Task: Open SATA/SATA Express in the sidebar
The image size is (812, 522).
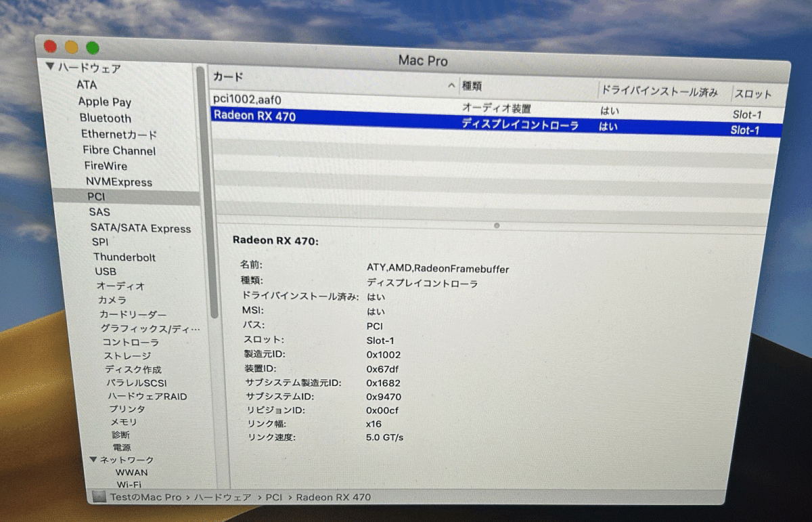Action: [141, 228]
